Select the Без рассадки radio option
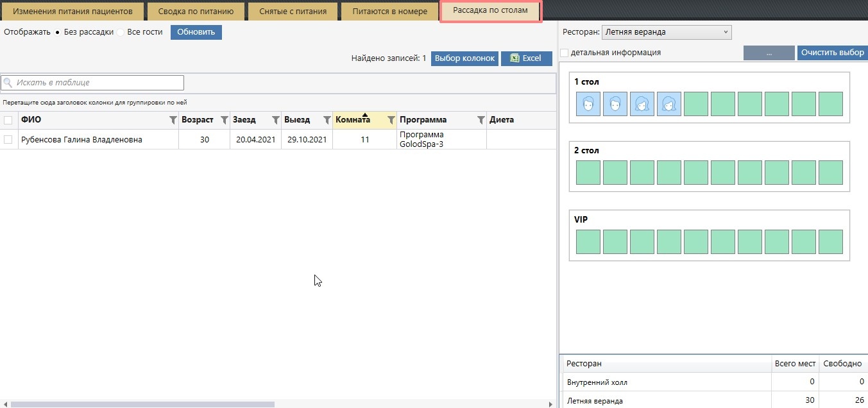 click(58, 32)
